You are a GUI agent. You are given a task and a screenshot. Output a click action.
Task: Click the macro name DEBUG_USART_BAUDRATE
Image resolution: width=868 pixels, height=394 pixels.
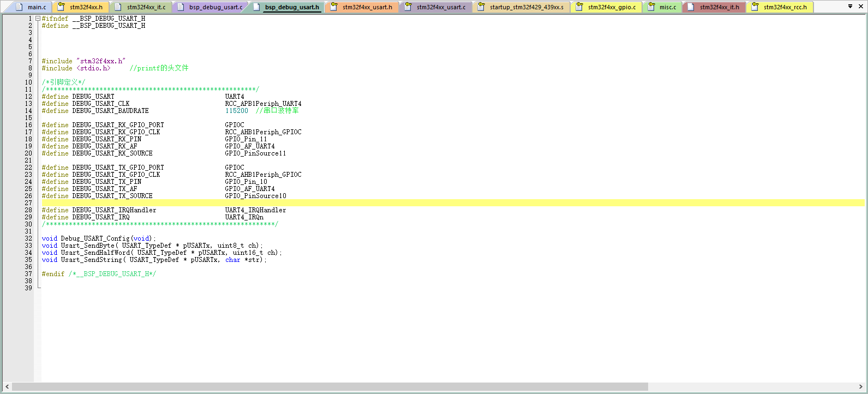click(x=110, y=111)
